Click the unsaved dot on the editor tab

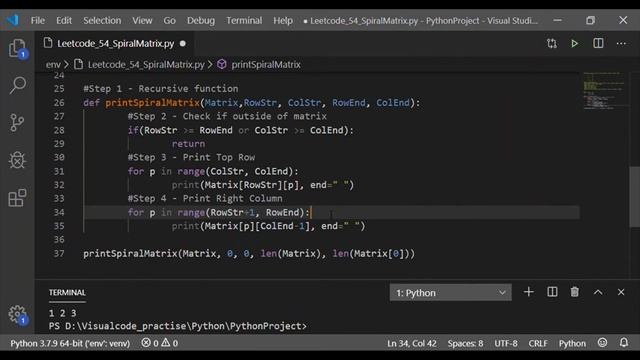pyautogui.click(x=182, y=43)
